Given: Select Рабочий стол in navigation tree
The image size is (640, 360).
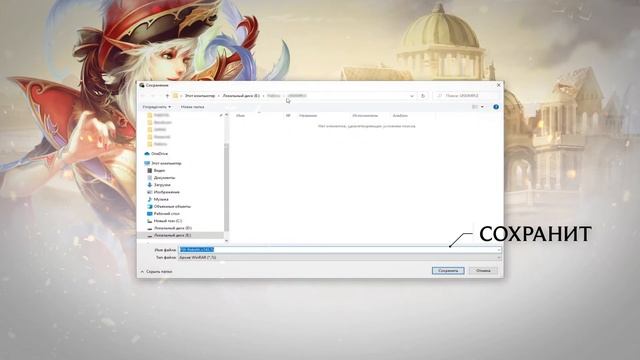Looking at the screenshot, I should 167,213.
